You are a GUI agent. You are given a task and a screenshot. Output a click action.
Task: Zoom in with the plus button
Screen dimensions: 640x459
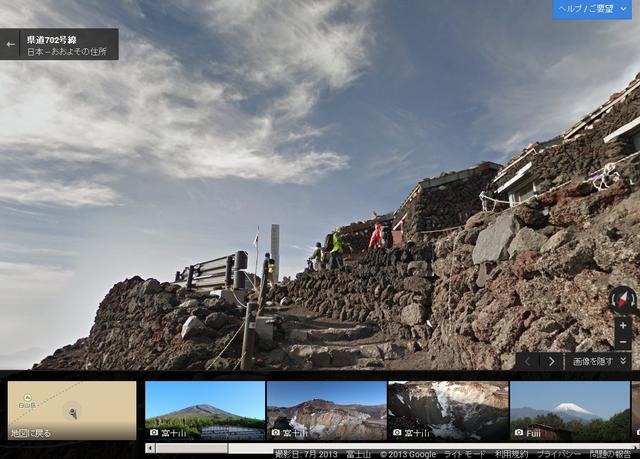(623, 325)
